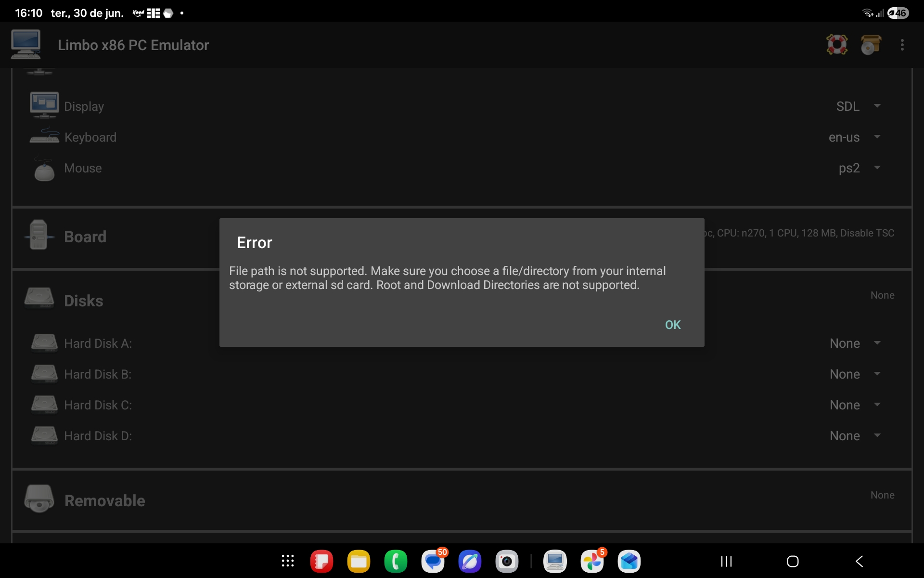Tap the Limbo computer app logo
924x578 pixels.
[x=26, y=44]
